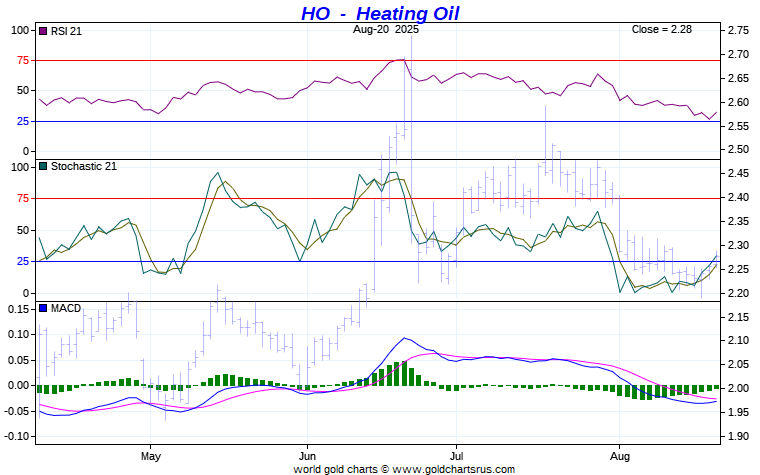Click the teal Stochastic 21 legend swatch
760x475 pixels.
[x=42, y=166]
